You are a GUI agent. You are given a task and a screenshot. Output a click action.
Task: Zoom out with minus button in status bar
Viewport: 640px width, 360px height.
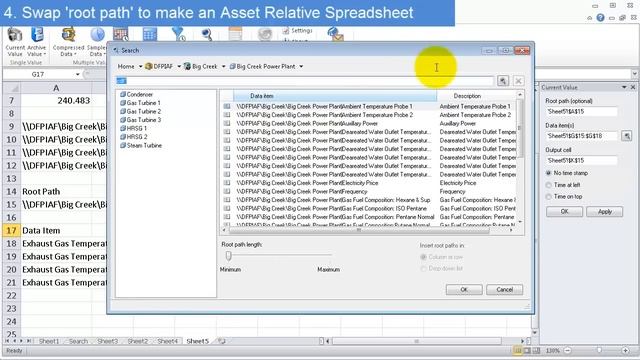pyautogui.click(x=567, y=351)
